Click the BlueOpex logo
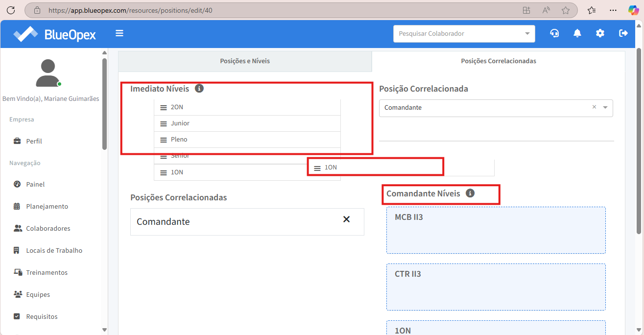644x335 pixels. [x=54, y=34]
